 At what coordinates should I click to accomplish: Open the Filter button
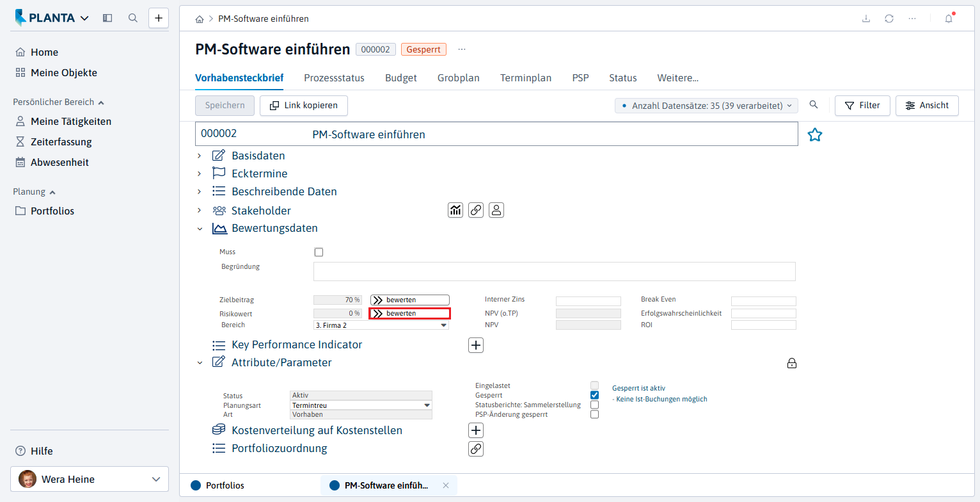862,106
